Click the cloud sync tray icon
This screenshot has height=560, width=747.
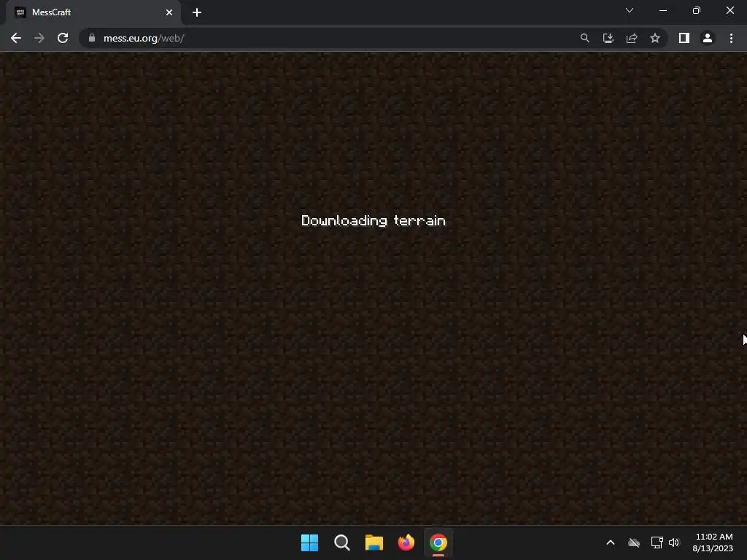point(634,542)
